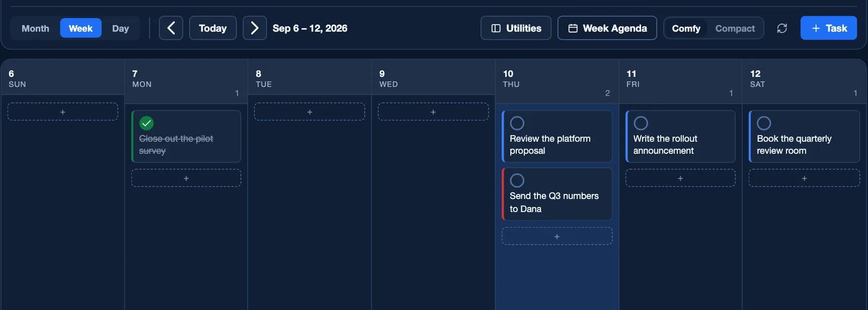Click the Sep 6 – 12, 2026 date range
Screen dimensions: 868x310
(x=310, y=28)
